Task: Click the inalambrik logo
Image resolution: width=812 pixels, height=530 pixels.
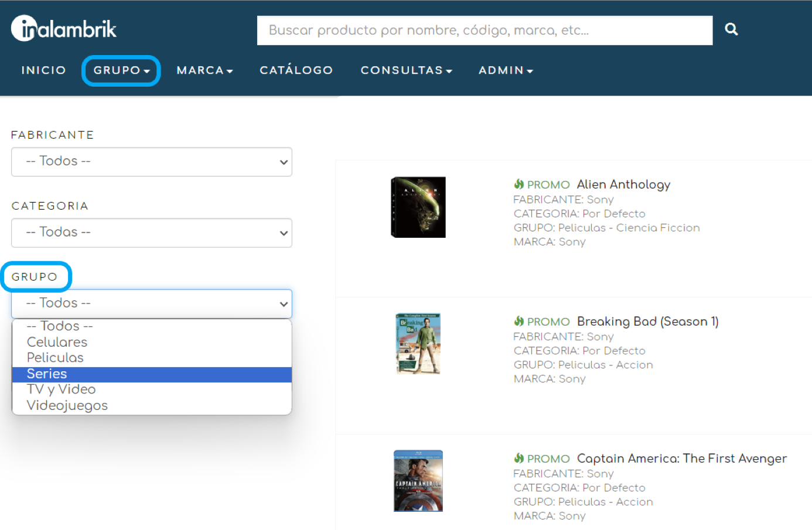Action: pyautogui.click(x=64, y=28)
